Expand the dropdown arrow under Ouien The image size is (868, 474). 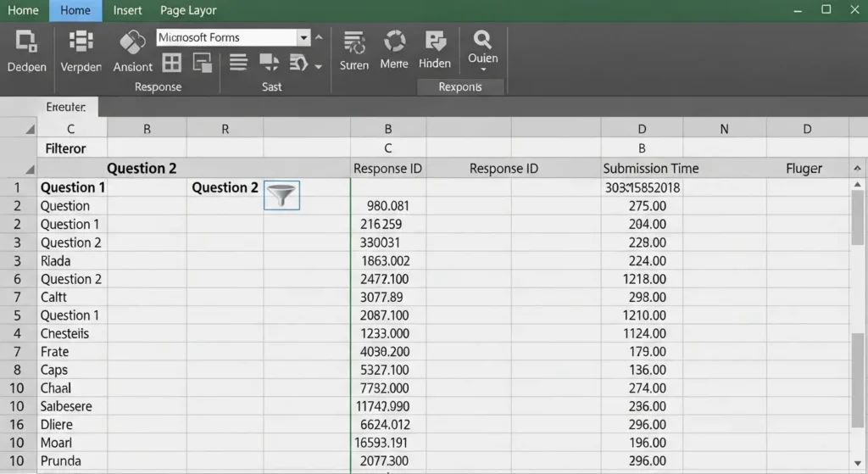point(482,70)
